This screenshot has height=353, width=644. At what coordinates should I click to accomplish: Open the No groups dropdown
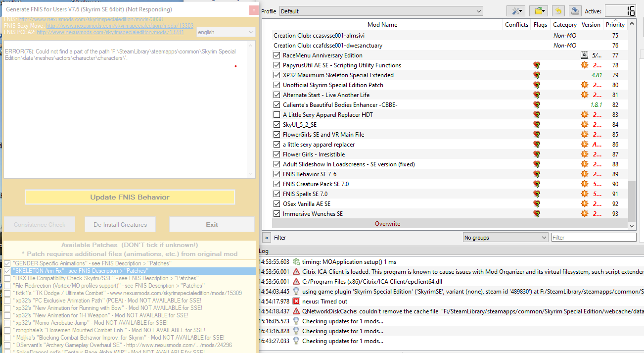505,238
